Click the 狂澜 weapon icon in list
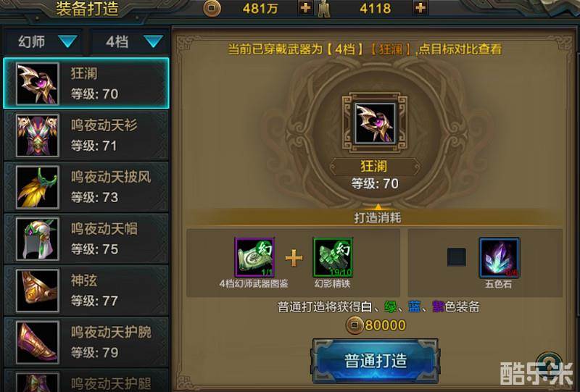Image resolution: width=580 pixels, height=392 pixels. [x=38, y=83]
